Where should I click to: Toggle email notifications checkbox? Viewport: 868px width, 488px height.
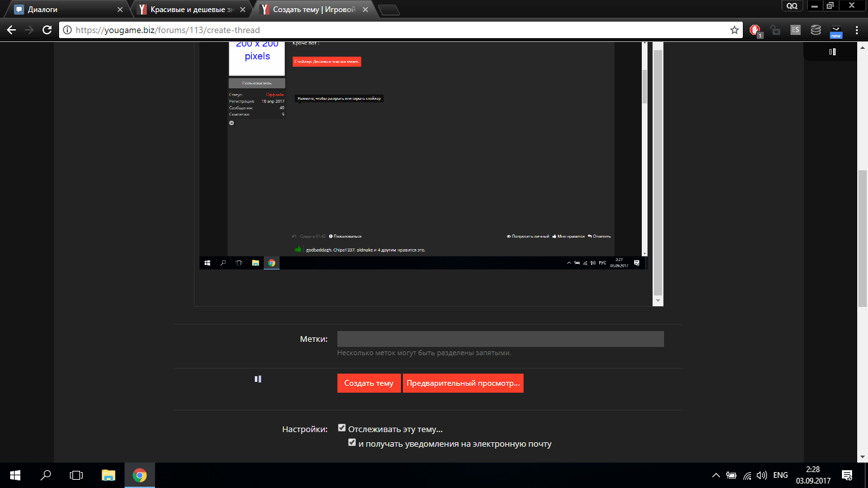[352, 443]
